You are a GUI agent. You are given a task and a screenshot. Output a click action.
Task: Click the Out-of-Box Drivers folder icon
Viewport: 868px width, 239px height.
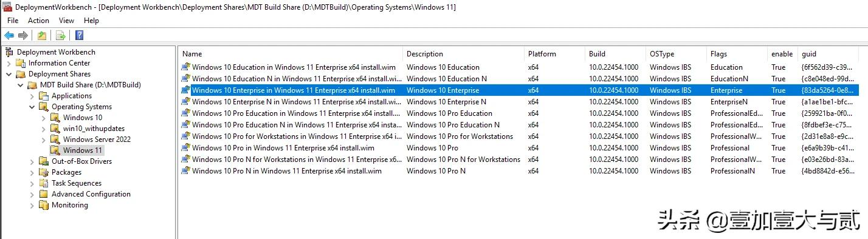coord(44,161)
